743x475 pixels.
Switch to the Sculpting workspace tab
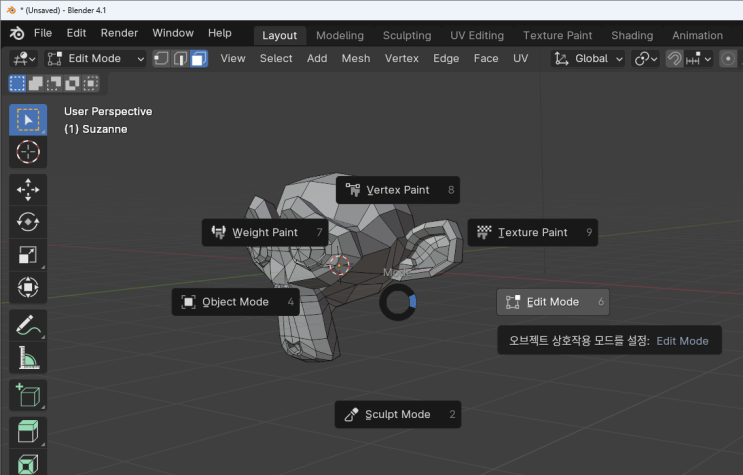coord(407,36)
